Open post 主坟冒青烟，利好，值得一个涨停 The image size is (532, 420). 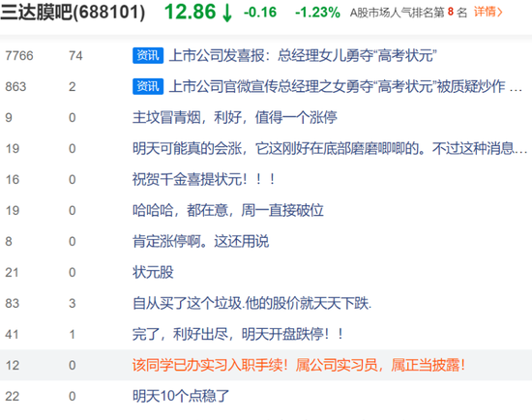pos(234,117)
